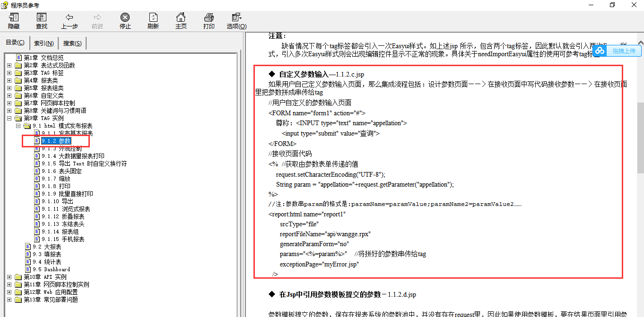Click the 查找 (Find) toolbar icon

42,21
